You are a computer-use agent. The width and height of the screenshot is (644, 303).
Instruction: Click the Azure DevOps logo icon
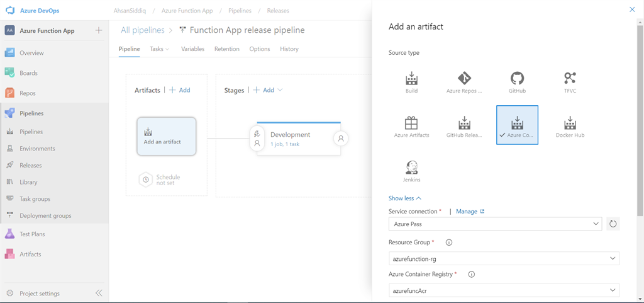coord(10,10)
